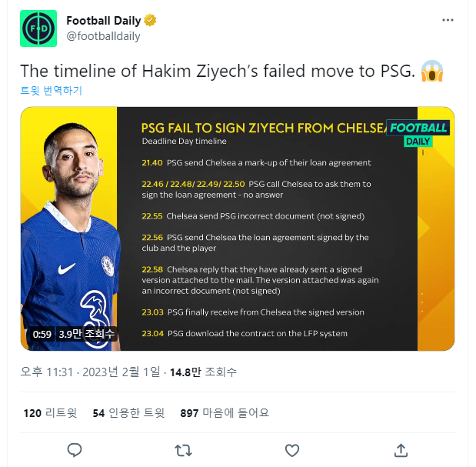Click the 14.8만 조회수 tweet view count
476x467 pixels.
click(x=203, y=372)
